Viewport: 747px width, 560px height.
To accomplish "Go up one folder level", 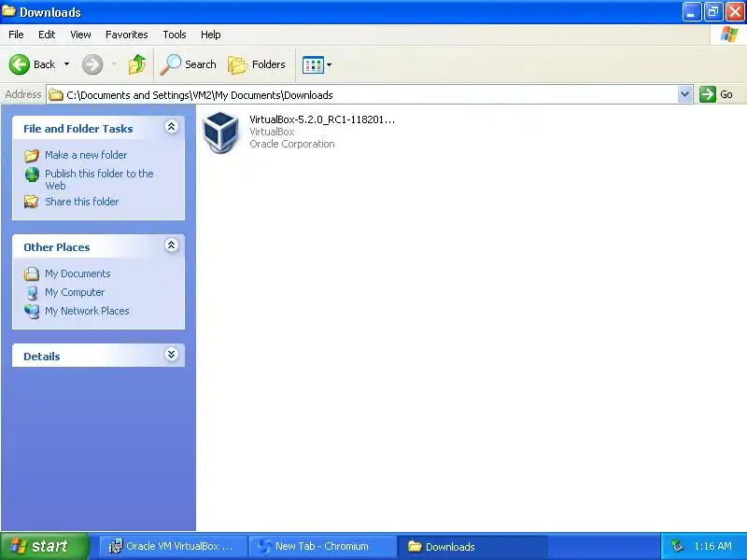I will 137,64.
